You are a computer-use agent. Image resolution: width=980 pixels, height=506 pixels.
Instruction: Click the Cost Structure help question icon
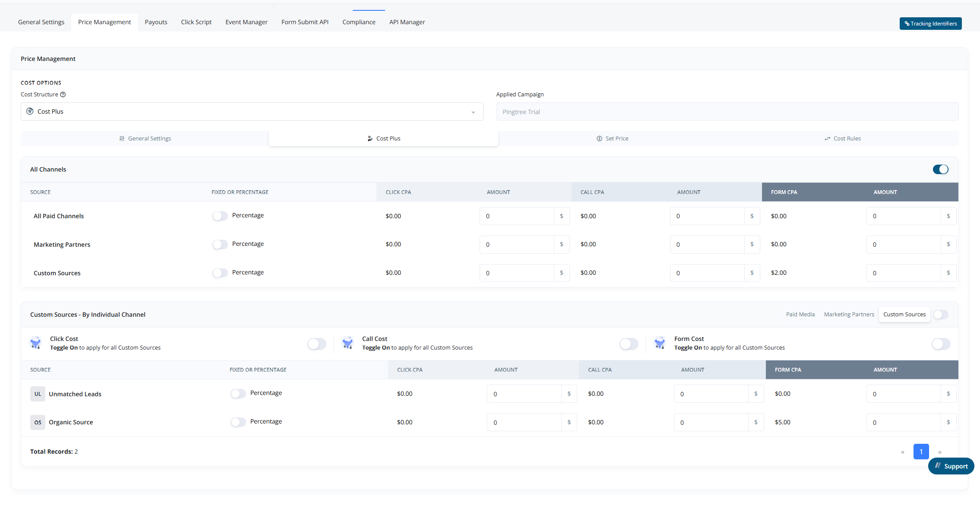point(63,95)
